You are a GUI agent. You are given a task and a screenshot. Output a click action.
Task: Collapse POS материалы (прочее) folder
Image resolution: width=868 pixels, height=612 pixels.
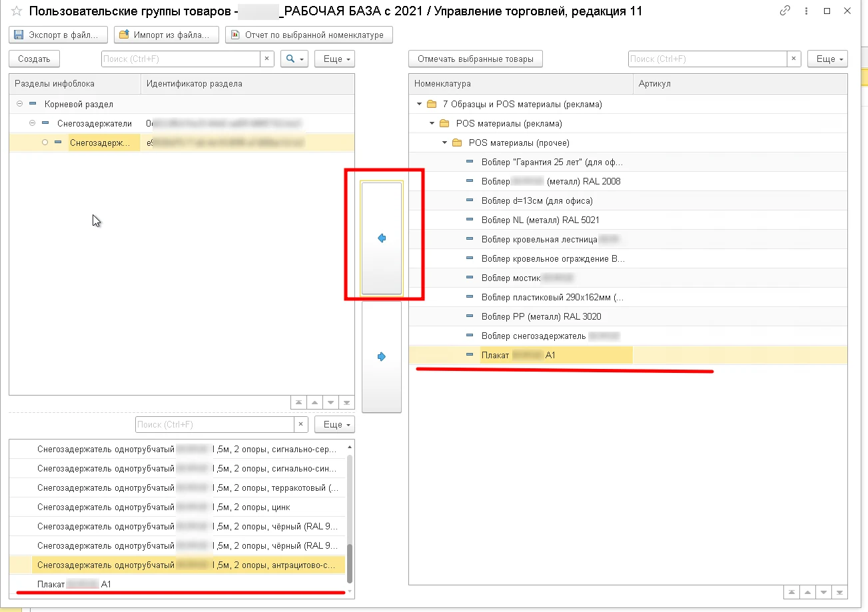pyautogui.click(x=445, y=143)
